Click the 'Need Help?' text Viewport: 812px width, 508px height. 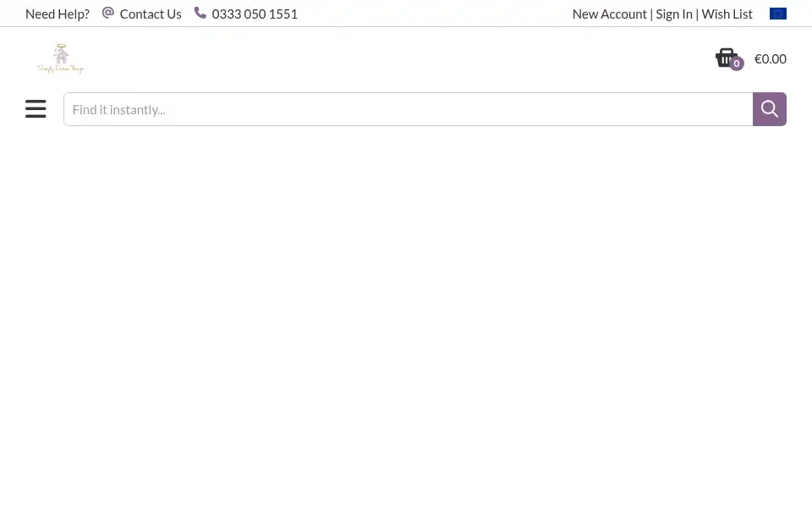click(x=58, y=14)
